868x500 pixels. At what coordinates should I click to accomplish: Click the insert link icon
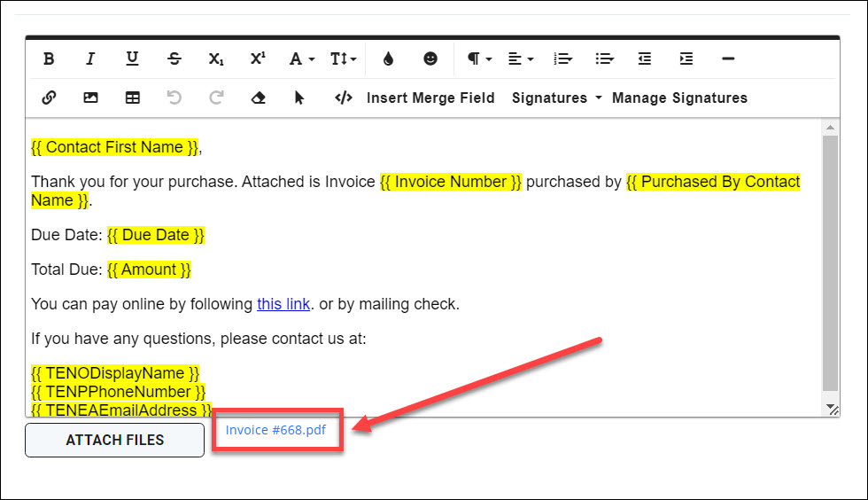[x=50, y=98]
